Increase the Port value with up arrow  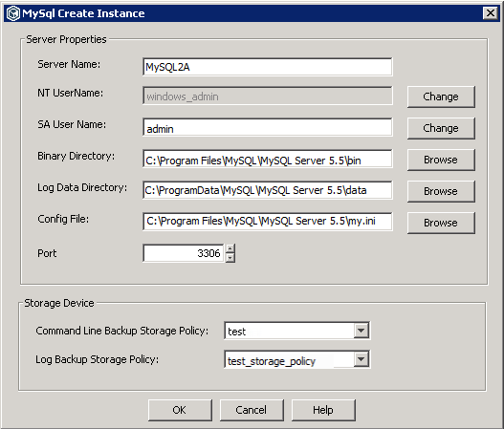[x=230, y=248]
